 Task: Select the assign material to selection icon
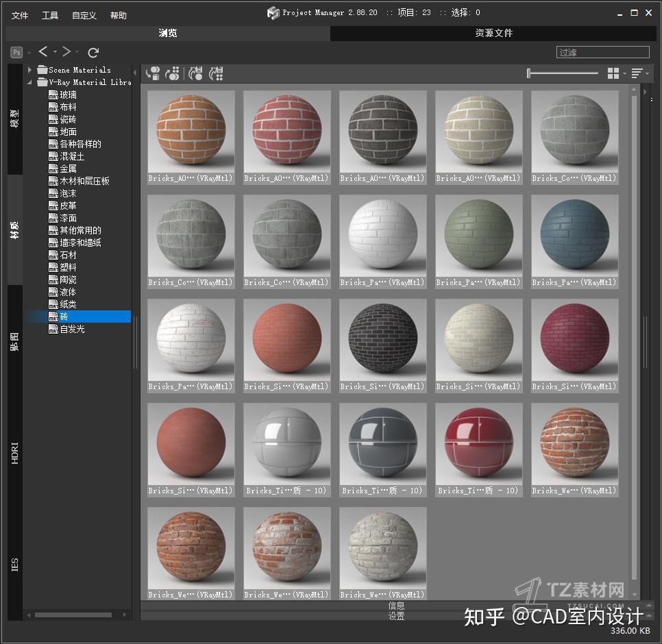point(152,73)
